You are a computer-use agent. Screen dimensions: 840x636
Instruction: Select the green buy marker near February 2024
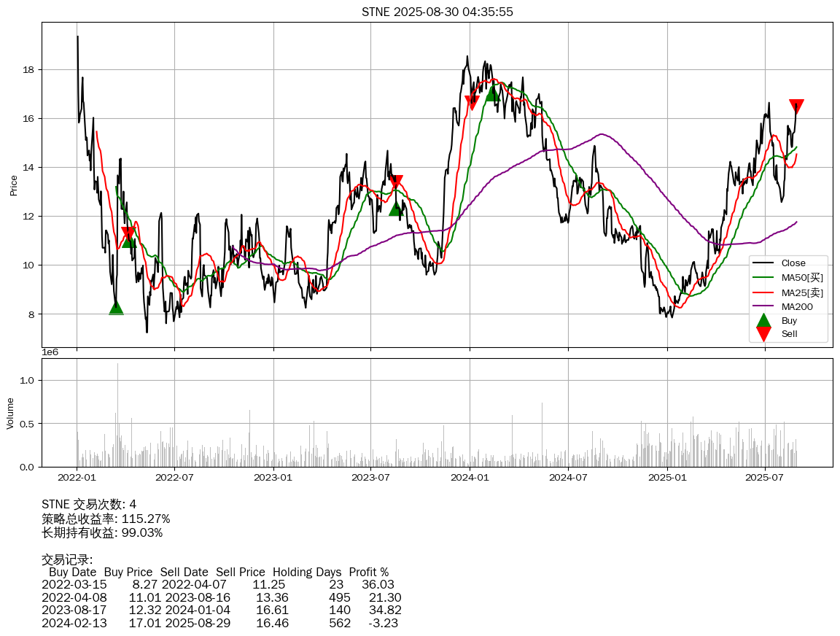click(x=493, y=94)
